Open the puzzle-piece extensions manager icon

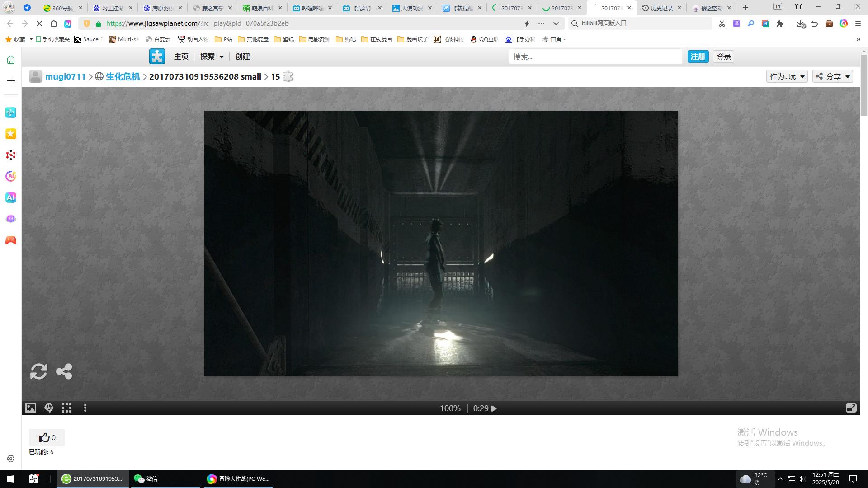pos(780,23)
